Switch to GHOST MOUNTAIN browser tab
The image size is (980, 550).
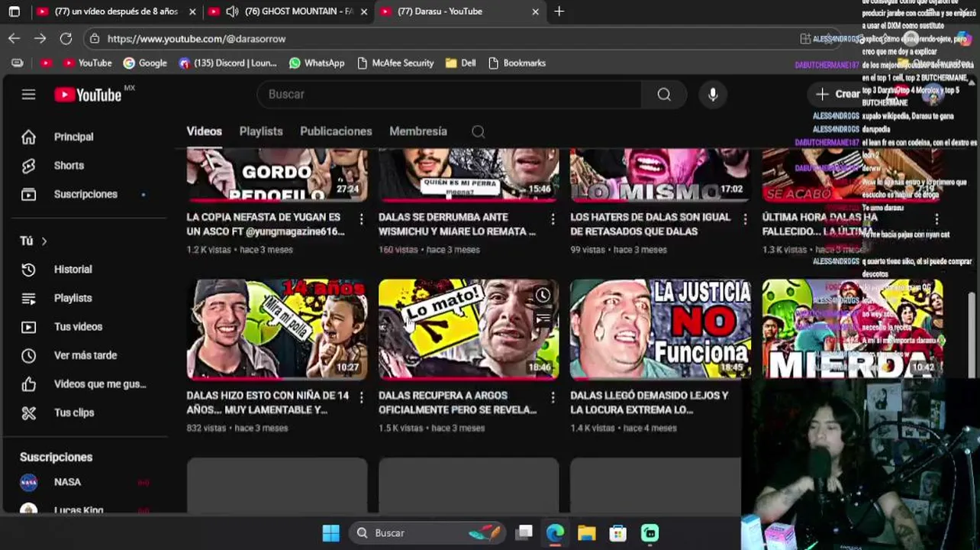[289, 11]
